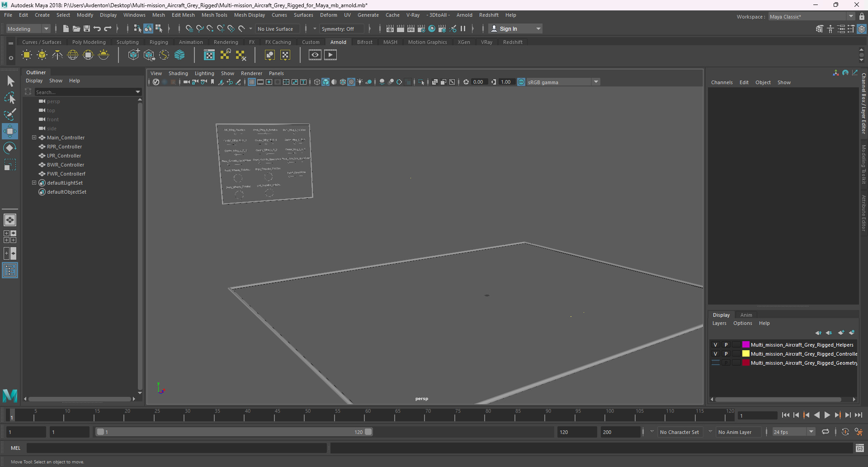Viewport: 868px width, 467px height.
Task: Start Arnold render play icon on shelf
Action: (330, 55)
